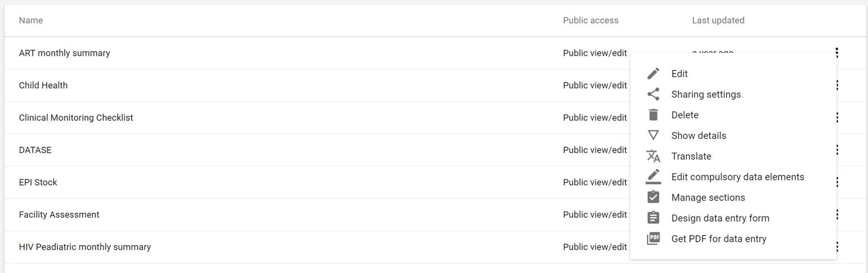Open the DATASE row three-dot menu
Screen dimensions: 868x273
837,150
